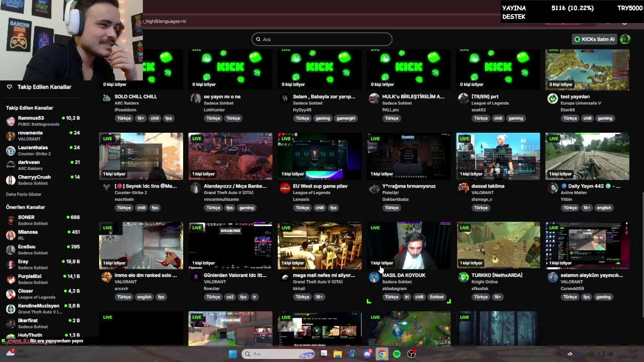Viewport: 644px width, 362px height.
Task: Open Discord from taskbar
Action: click(367, 354)
